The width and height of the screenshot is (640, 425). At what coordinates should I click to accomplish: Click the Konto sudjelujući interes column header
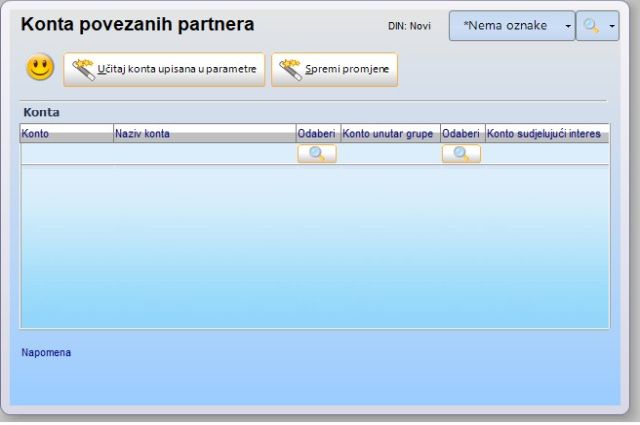point(546,134)
